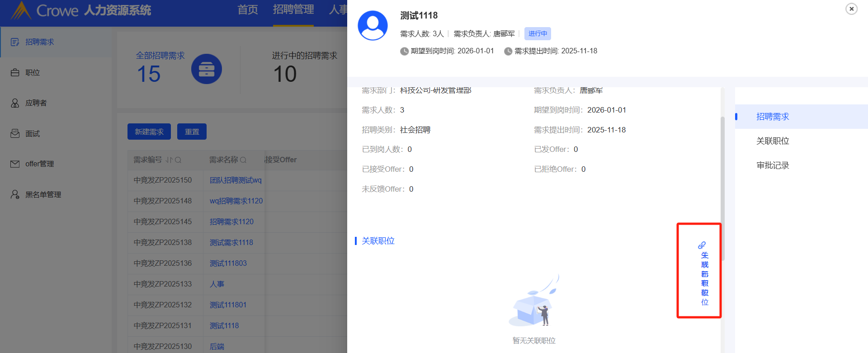The width and height of the screenshot is (868, 353).
Task: Click the 招聘类别 value 社会招聘
Action: 415,130
